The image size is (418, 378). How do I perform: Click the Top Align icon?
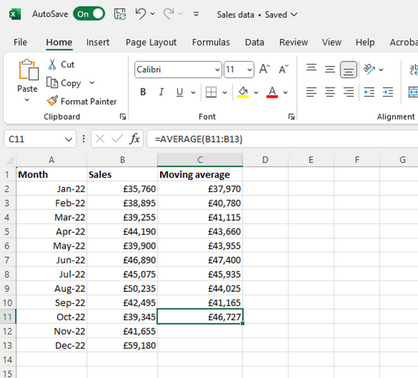pos(311,69)
